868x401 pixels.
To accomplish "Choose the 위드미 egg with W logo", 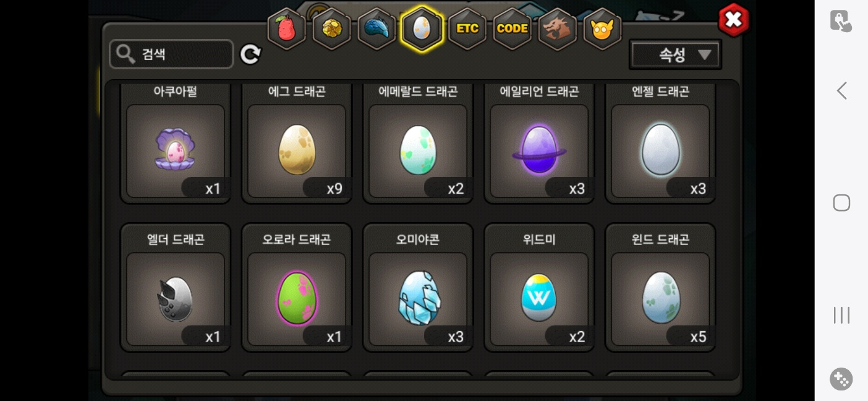I will tap(539, 288).
